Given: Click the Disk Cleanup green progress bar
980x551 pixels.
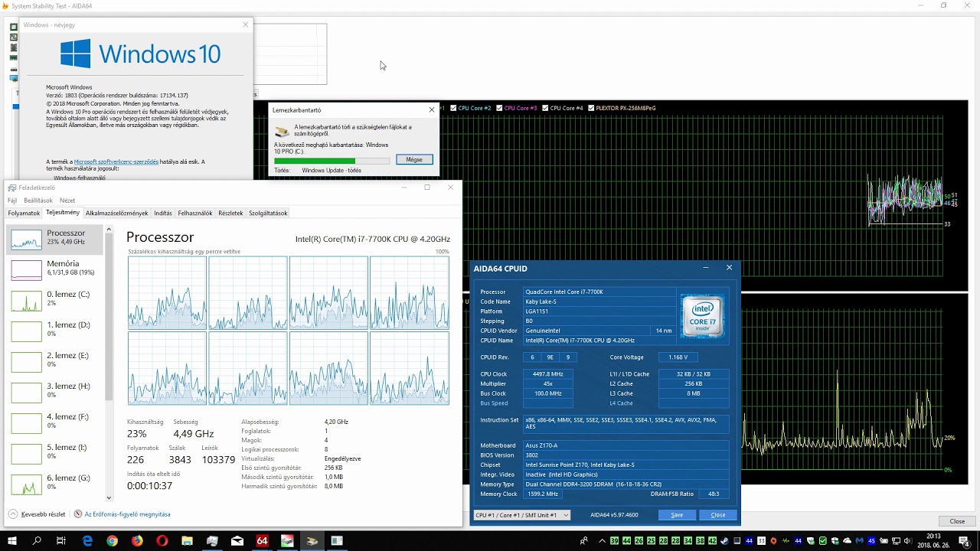Looking at the screenshot, I should 332,161.
